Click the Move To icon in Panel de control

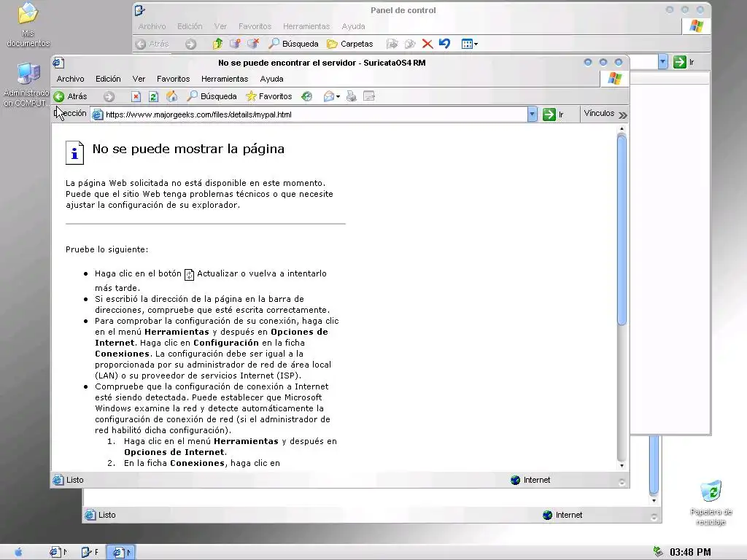[x=392, y=44]
